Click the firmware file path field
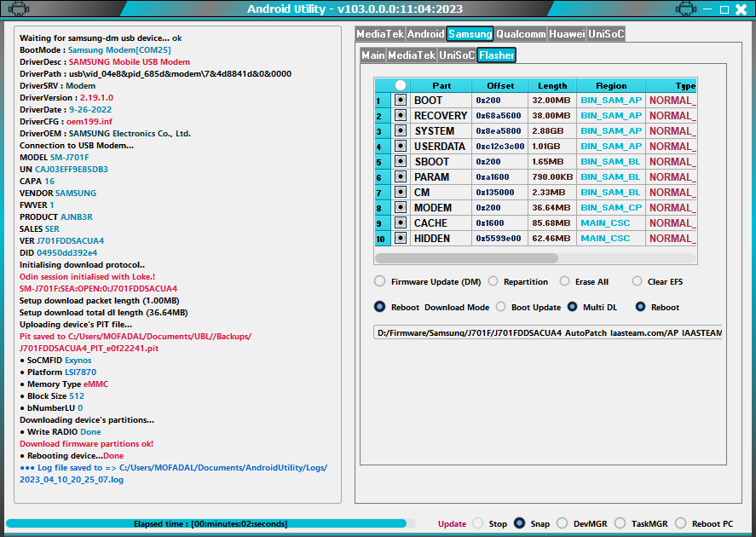The width and height of the screenshot is (756, 537). coord(548,332)
